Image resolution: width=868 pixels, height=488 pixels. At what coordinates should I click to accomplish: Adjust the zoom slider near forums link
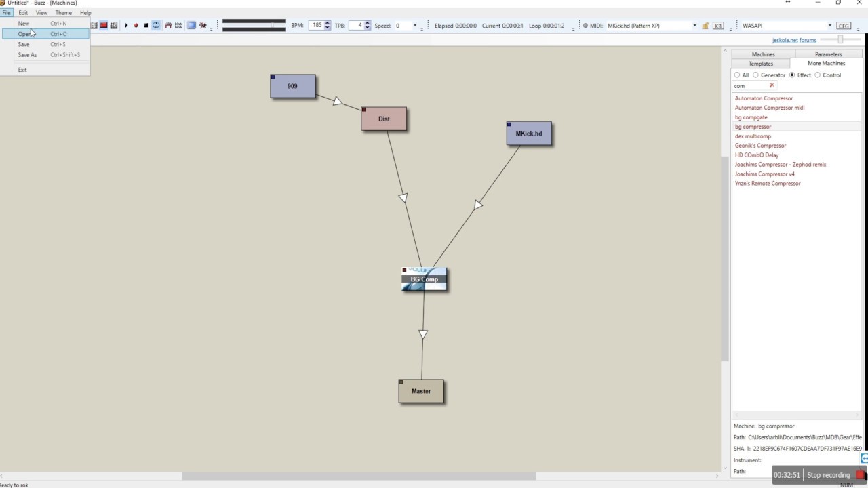[840, 39]
